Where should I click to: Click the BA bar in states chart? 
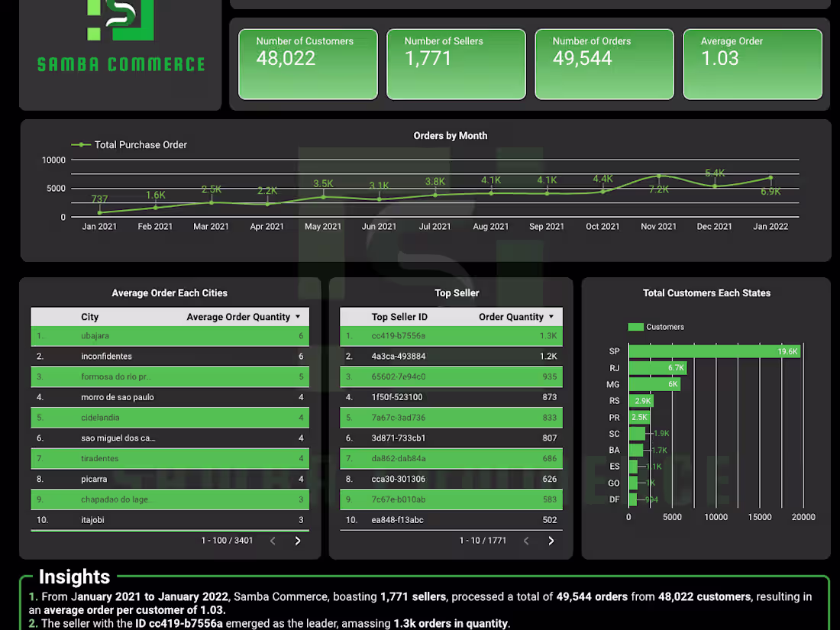tap(636, 450)
